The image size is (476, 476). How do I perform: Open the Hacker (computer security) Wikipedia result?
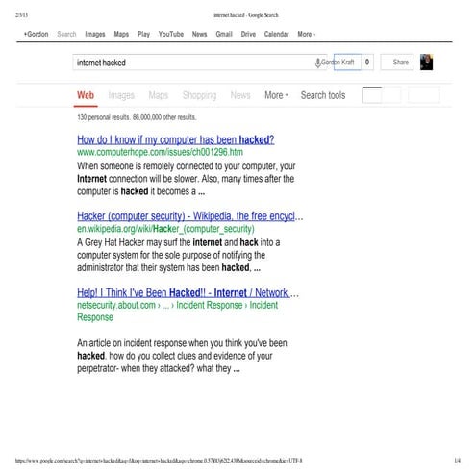(189, 216)
